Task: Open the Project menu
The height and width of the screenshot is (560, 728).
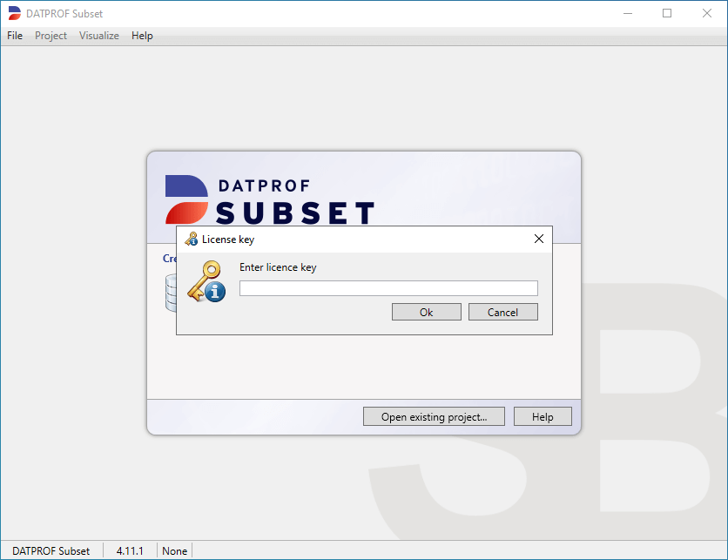Action: click(x=51, y=36)
